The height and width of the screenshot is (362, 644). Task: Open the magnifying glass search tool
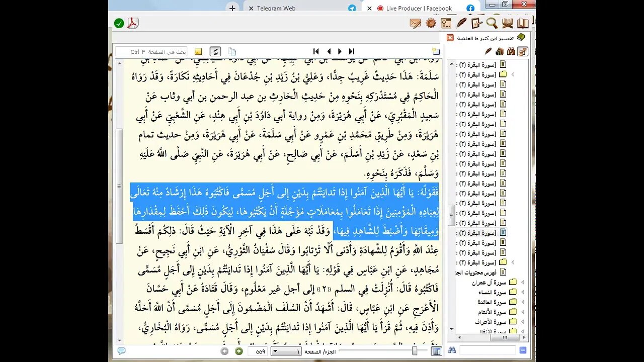coord(492,23)
